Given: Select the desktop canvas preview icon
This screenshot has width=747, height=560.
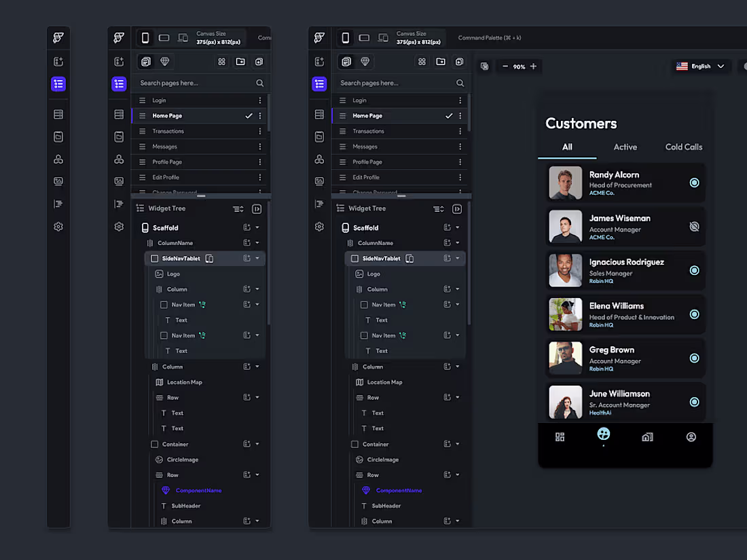Looking at the screenshot, I should coord(383,38).
